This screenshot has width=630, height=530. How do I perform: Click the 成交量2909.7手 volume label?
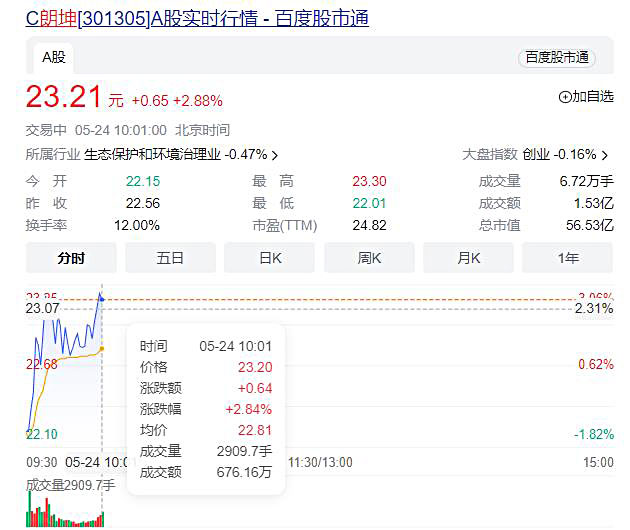tap(70, 485)
